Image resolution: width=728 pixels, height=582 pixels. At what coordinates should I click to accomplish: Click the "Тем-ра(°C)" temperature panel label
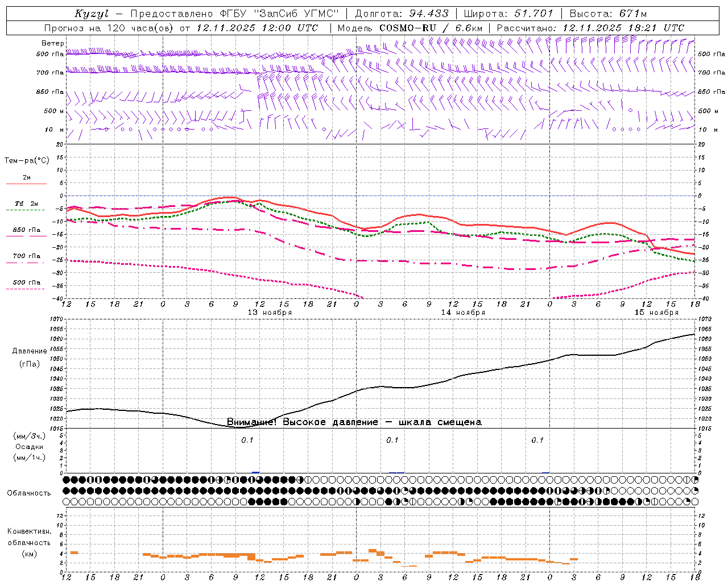[27, 161]
